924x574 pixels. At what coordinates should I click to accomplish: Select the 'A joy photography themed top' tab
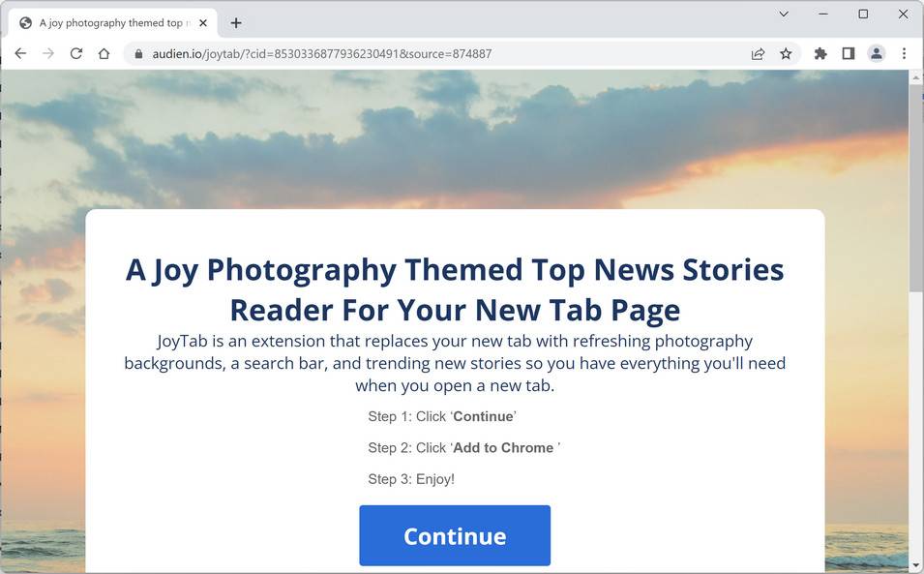[114, 23]
